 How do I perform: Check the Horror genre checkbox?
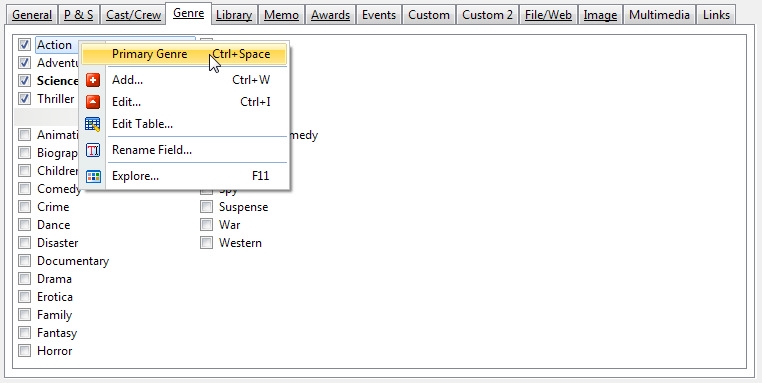pos(24,350)
